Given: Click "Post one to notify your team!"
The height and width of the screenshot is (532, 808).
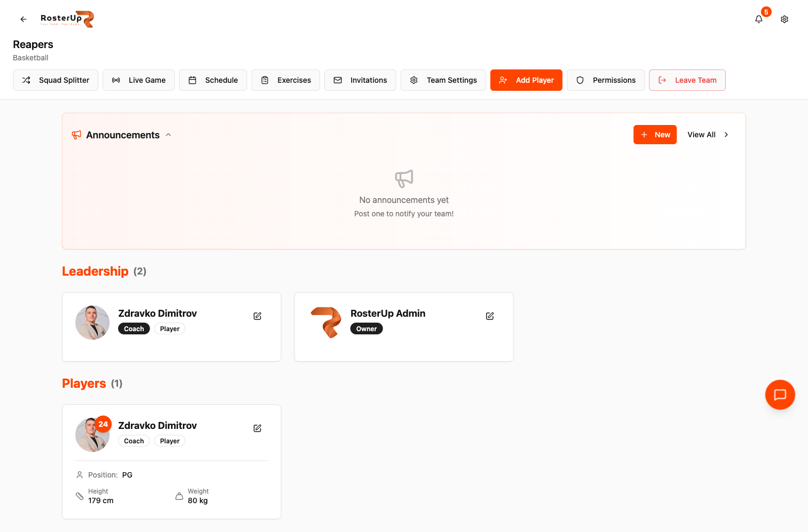Looking at the screenshot, I should pos(404,214).
